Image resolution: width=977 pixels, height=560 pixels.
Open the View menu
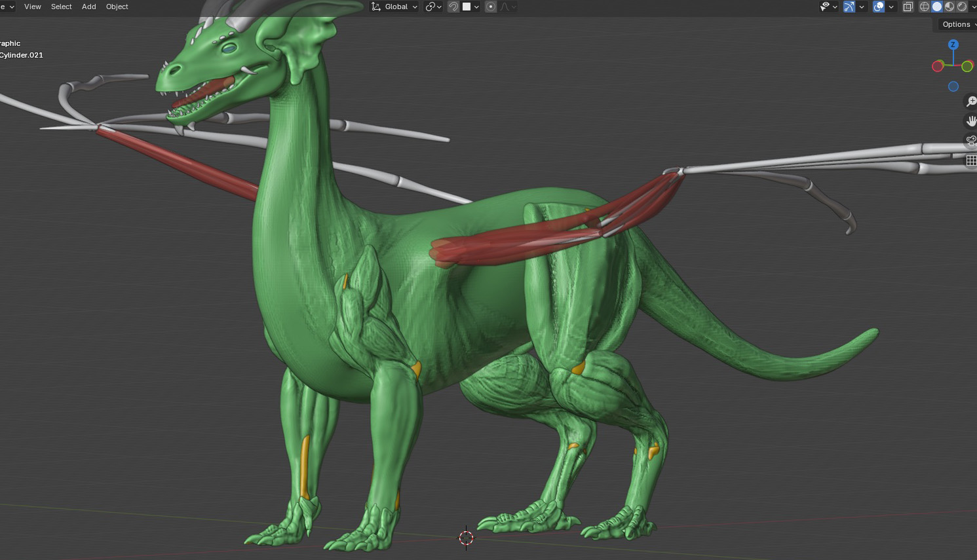pyautogui.click(x=32, y=7)
